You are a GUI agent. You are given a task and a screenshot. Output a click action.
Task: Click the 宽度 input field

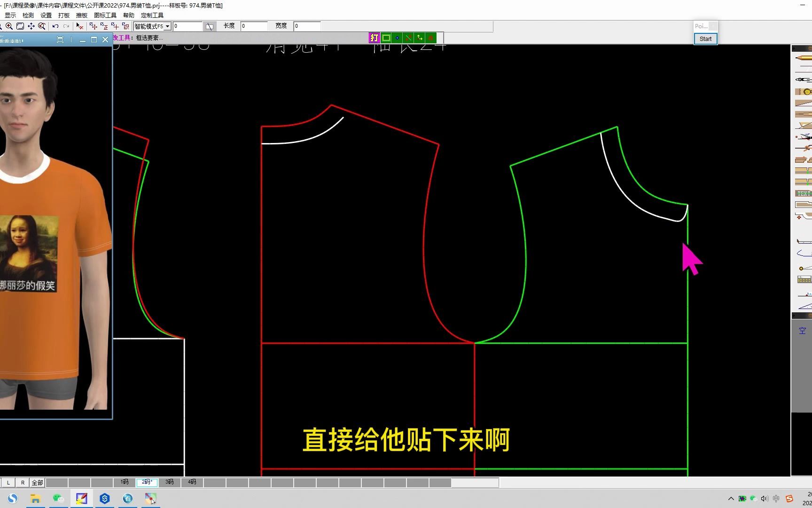(x=307, y=26)
